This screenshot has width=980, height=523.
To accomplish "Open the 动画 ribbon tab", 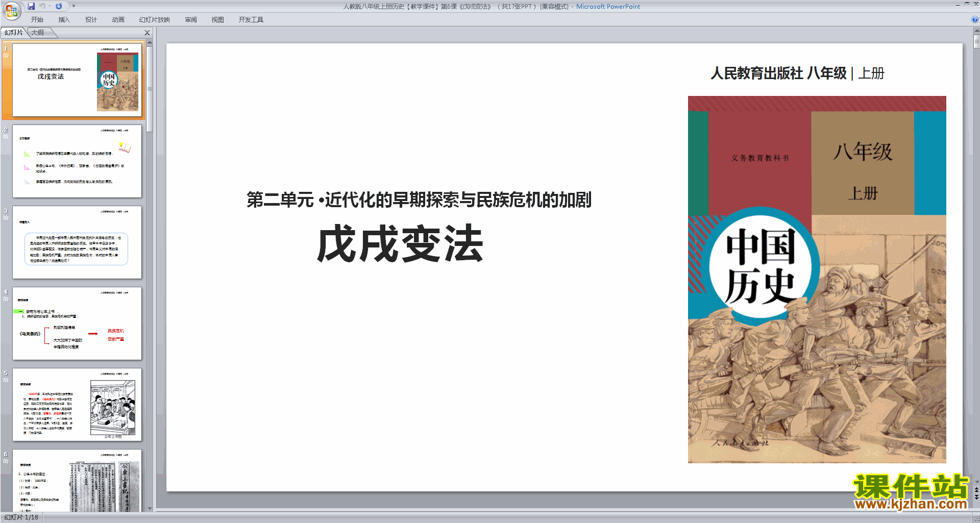I will pyautogui.click(x=118, y=20).
